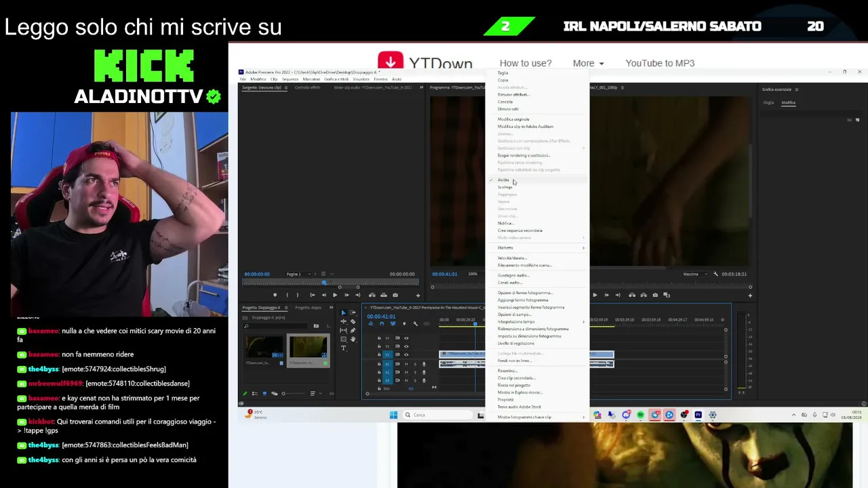Open Adobe Premiere Pro from the taskbar
This screenshot has width=868, height=488.
[698, 415]
